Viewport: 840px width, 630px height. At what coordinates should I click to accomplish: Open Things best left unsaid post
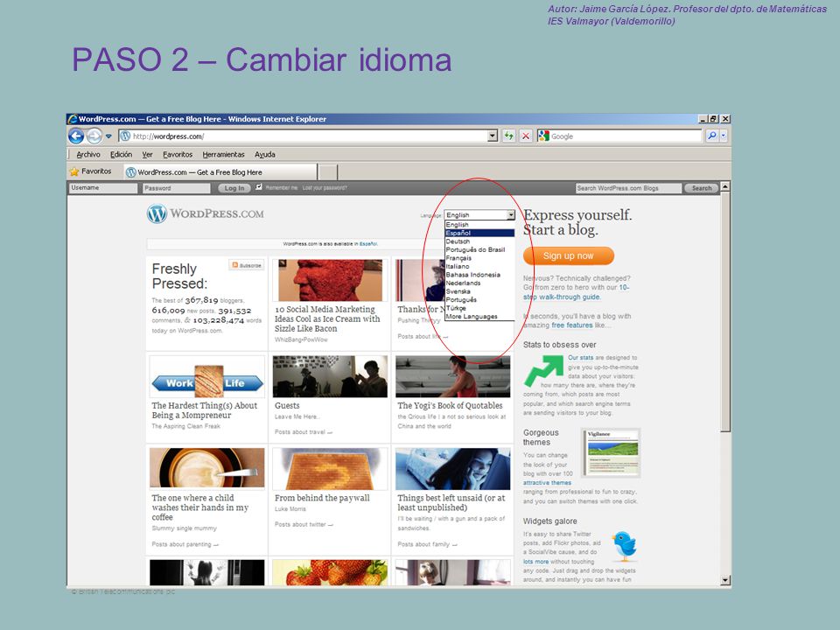(451, 502)
